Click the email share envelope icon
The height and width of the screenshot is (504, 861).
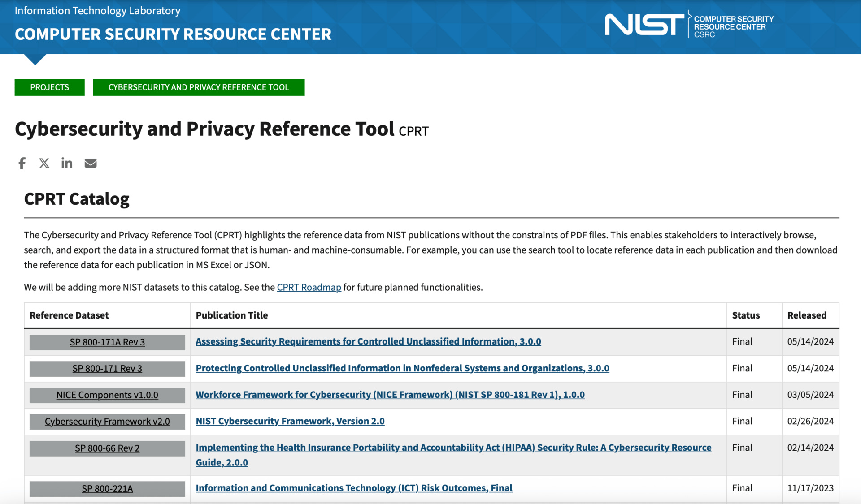91,163
